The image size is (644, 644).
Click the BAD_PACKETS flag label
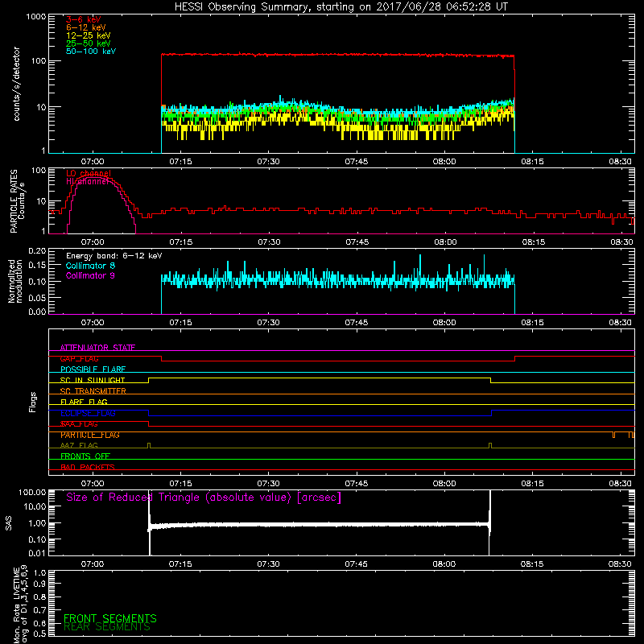[88, 468]
